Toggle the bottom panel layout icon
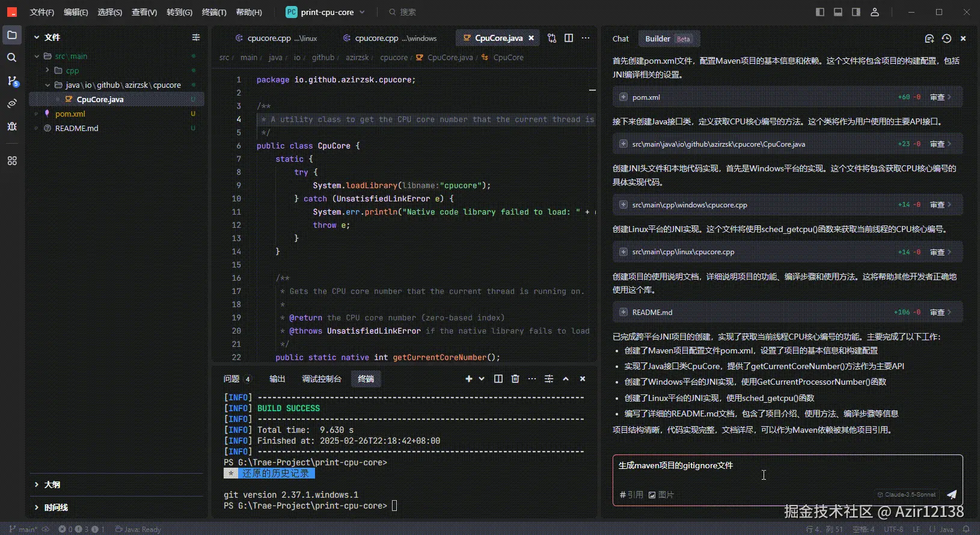 click(838, 12)
